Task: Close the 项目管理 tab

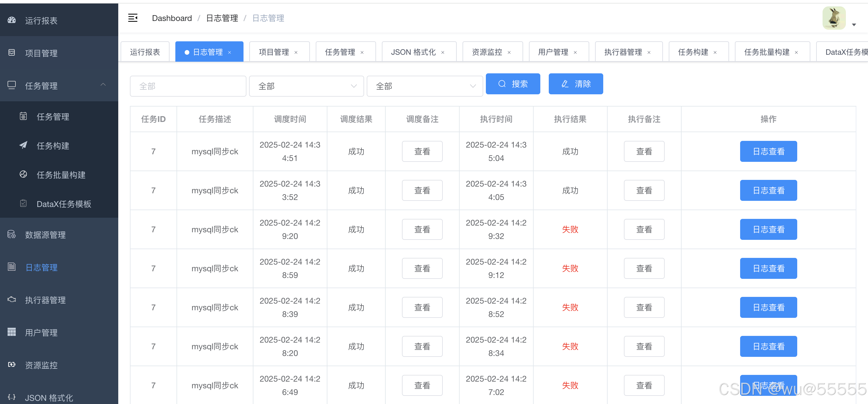Action: [296, 52]
